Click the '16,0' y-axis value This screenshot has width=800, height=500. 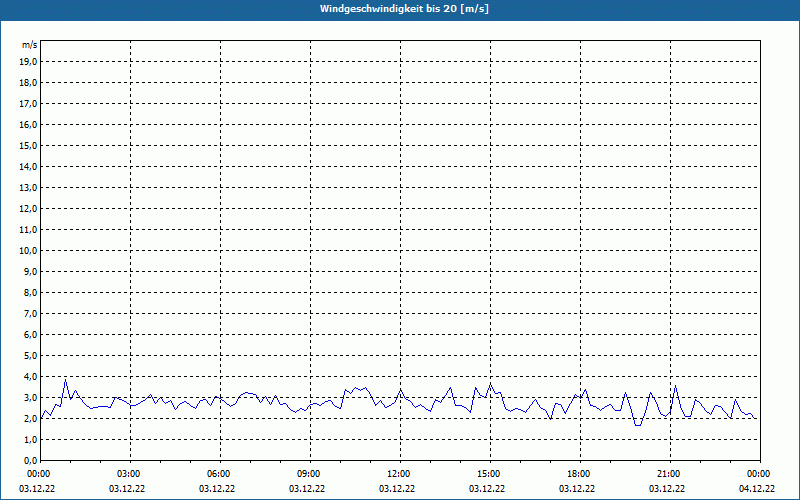point(28,124)
